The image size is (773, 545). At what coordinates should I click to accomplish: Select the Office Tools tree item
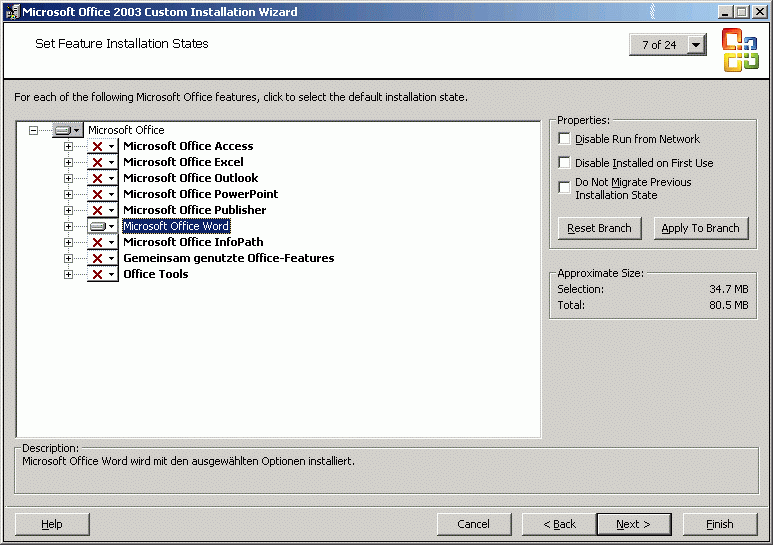click(x=156, y=274)
